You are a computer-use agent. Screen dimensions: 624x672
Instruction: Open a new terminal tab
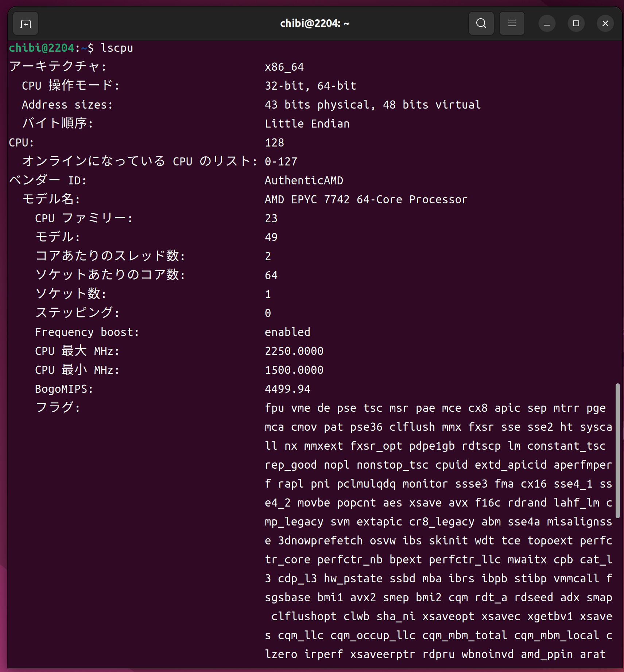[26, 24]
